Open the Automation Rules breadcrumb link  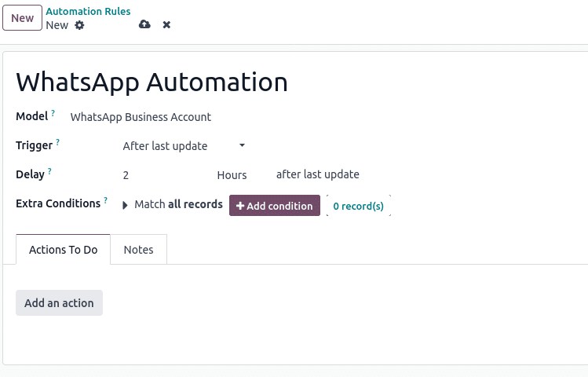[x=88, y=11]
